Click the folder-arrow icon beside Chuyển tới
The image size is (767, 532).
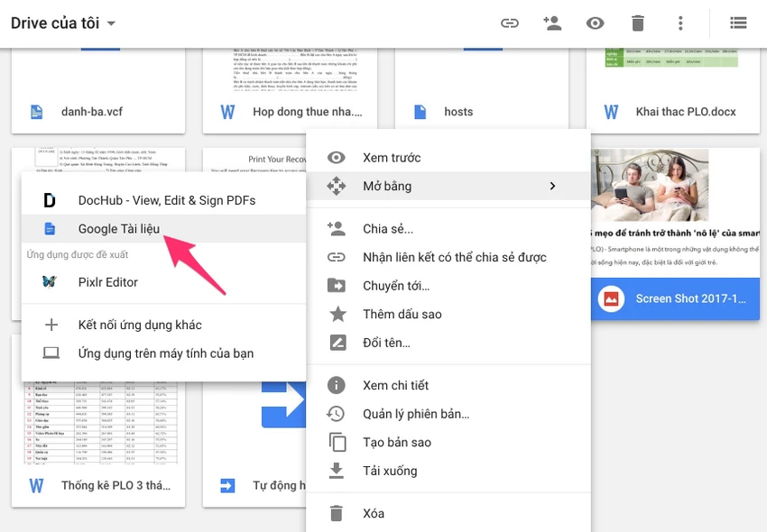336,285
